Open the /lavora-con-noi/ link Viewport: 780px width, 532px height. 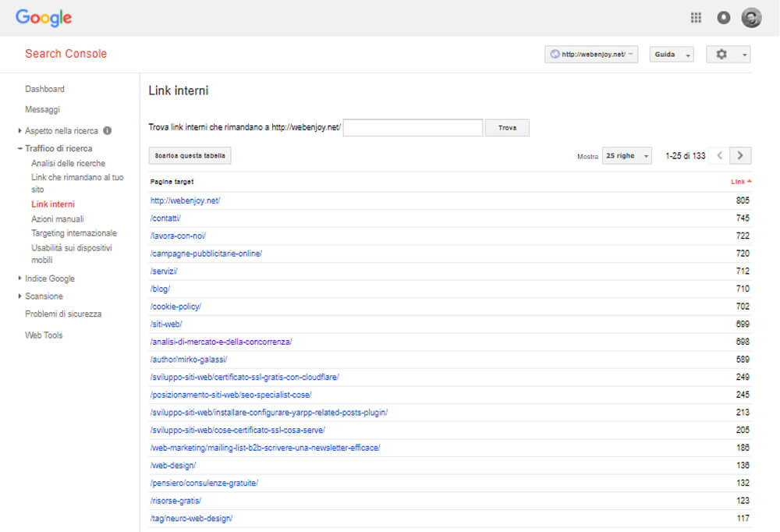178,236
